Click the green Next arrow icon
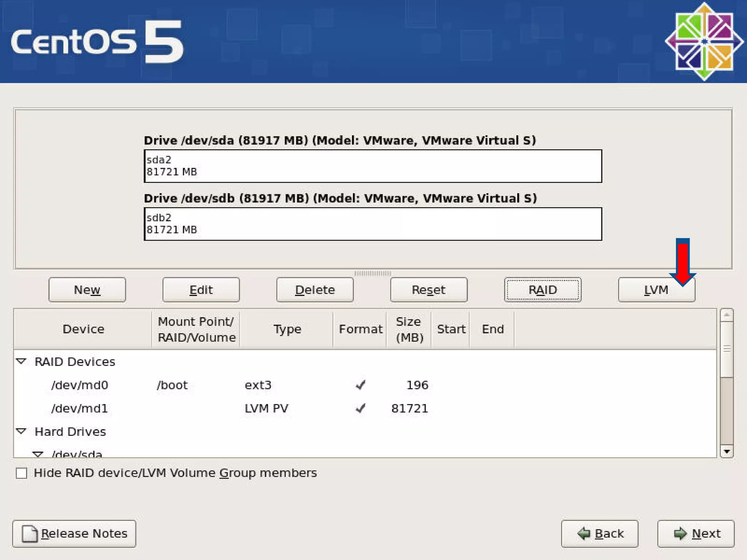Screen dimensions: 747x560 coord(680,534)
